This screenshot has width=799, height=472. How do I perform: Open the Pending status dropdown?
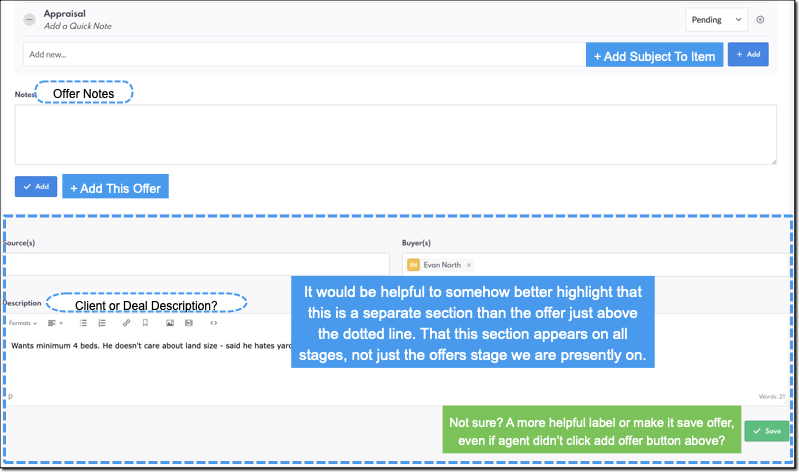coord(716,20)
